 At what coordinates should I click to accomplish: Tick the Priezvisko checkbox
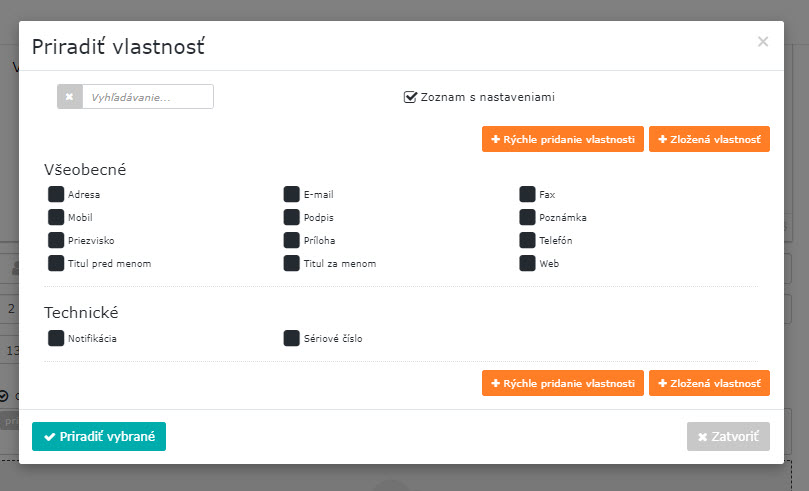point(56,240)
